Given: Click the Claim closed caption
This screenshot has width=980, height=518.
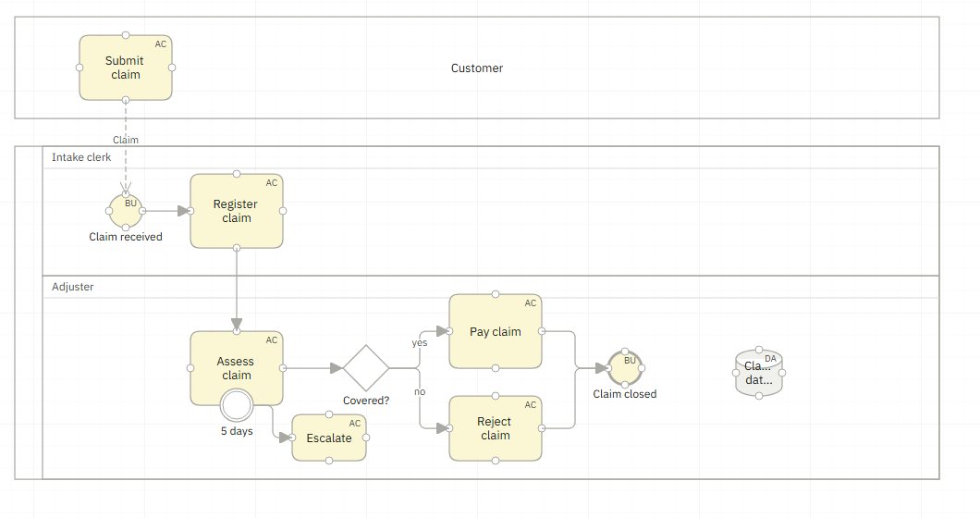Looking at the screenshot, I should tap(625, 394).
